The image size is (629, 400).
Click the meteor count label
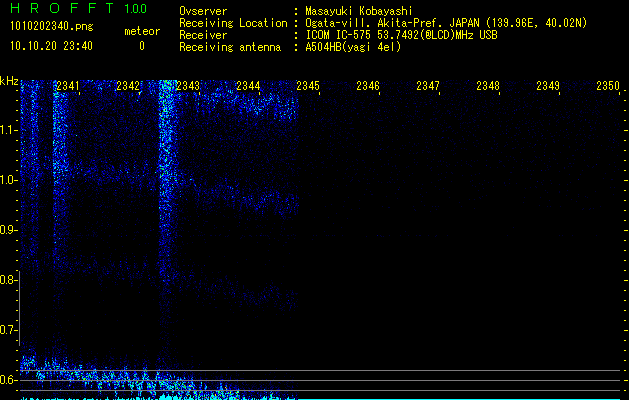(x=142, y=31)
